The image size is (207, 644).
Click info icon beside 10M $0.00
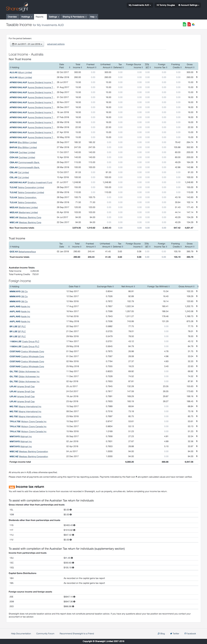pos(71,514)
